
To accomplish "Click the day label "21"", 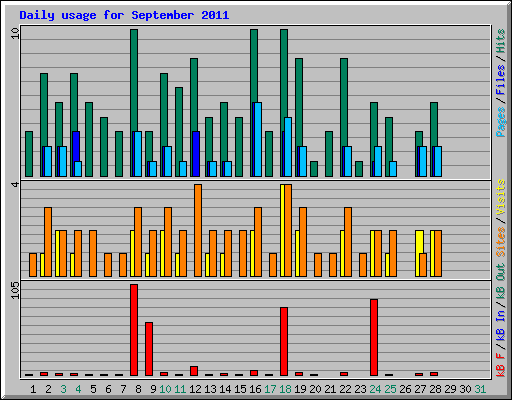I will [330, 389].
